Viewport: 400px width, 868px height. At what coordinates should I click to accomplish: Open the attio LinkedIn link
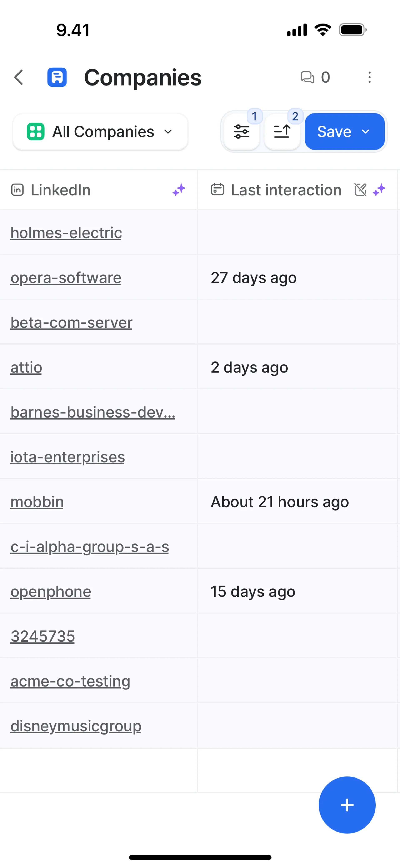[26, 367]
